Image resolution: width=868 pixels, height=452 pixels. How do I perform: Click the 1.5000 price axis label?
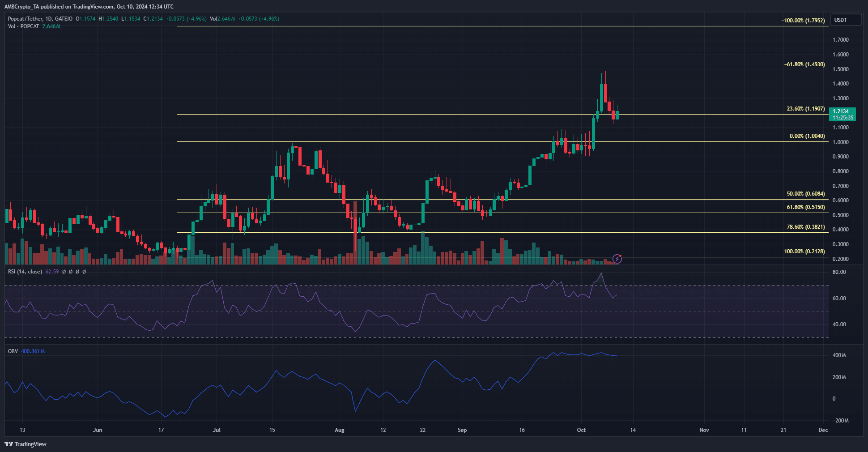click(840, 69)
